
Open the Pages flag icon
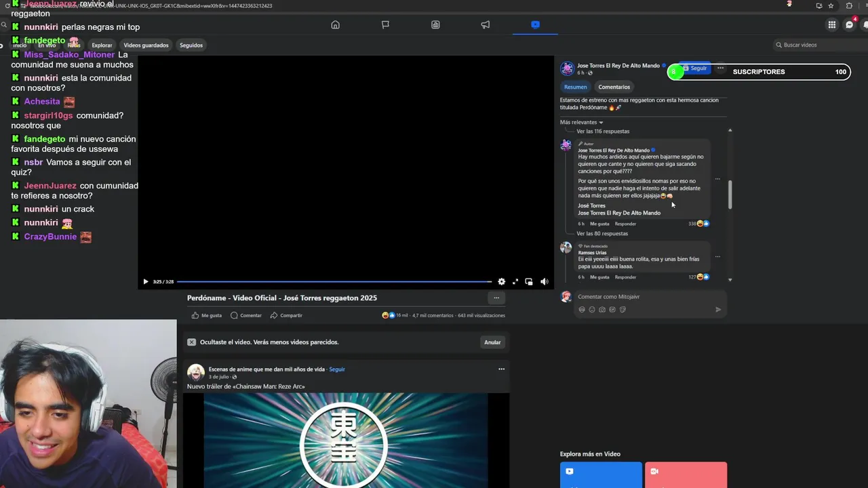click(x=385, y=25)
